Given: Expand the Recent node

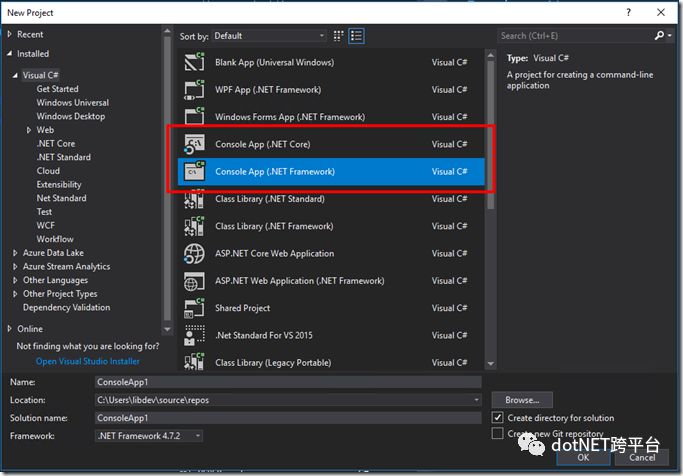Looking at the screenshot, I should [10, 34].
